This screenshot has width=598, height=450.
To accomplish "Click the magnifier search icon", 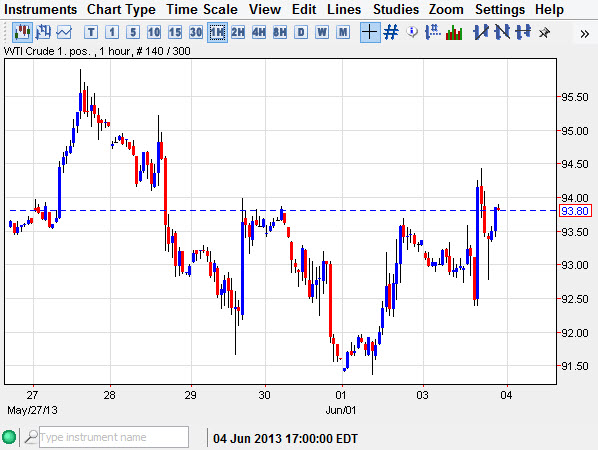I will [31, 437].
